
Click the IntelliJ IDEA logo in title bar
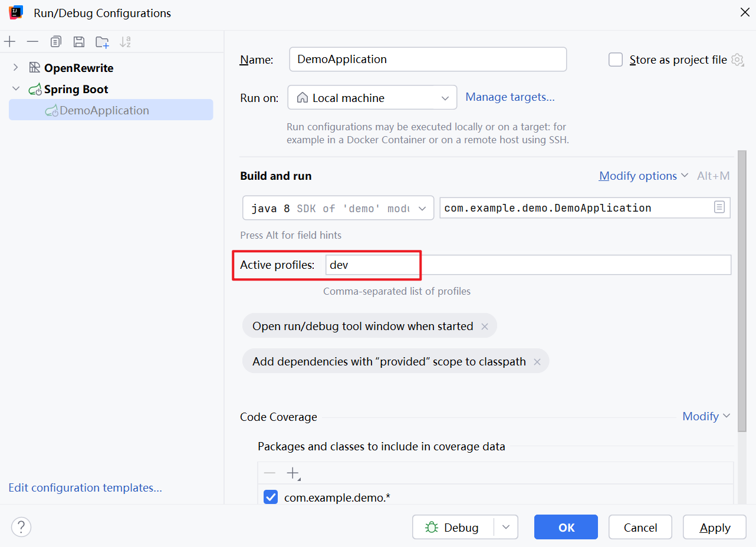[16, 12]
